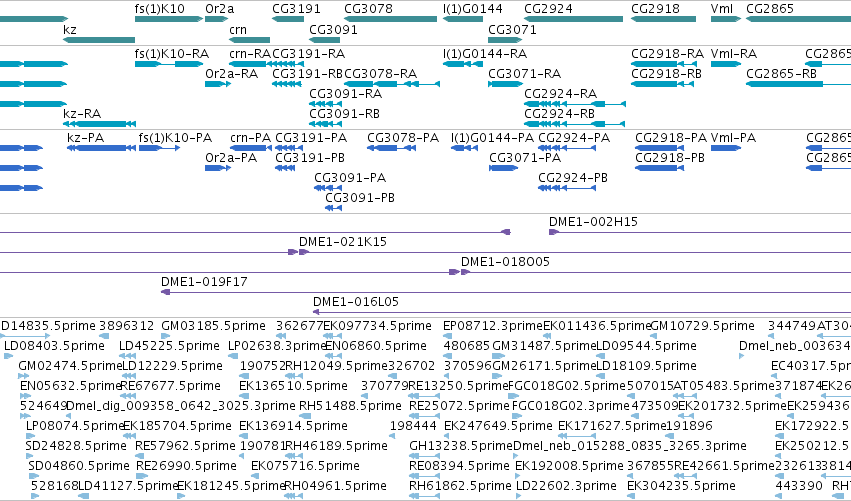Viewport: 851px width, 501px height.
Task: Click the EK304235.5prime EST label
Action: point(681,486)
